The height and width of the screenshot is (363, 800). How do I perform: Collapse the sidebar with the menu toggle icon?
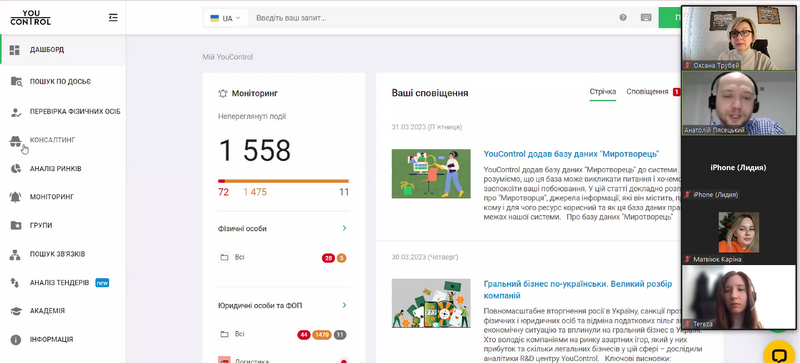[x=113, y=18]
